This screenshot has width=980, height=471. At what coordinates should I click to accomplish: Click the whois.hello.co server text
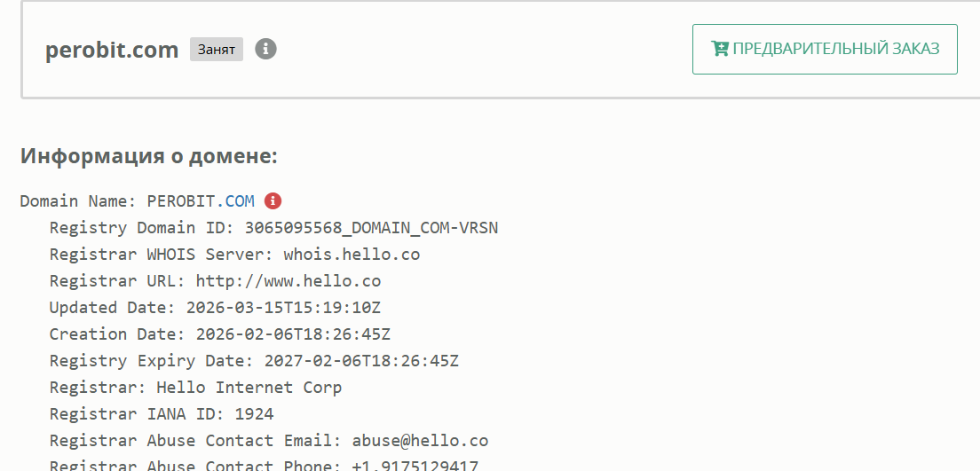352,255
